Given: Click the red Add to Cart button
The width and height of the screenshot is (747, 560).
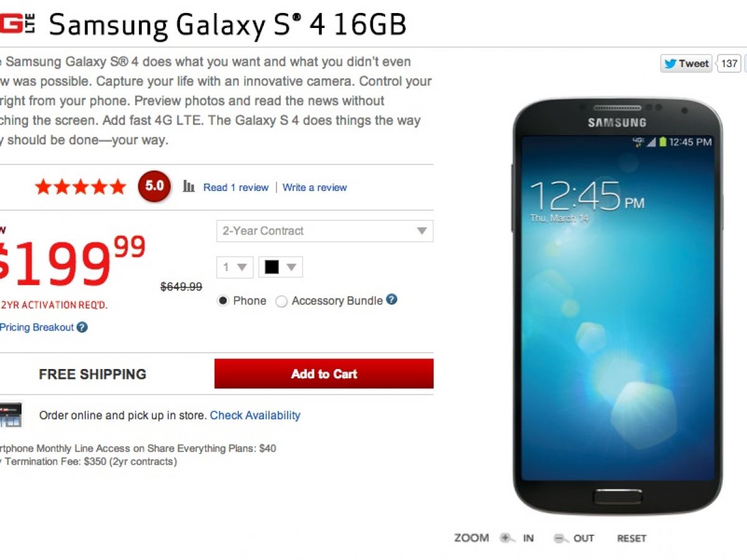Looking at the screenshot, I should pos(324,374).
